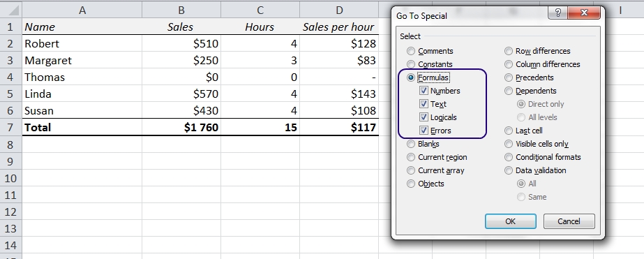Select the Susan name cell

point(82,110)
